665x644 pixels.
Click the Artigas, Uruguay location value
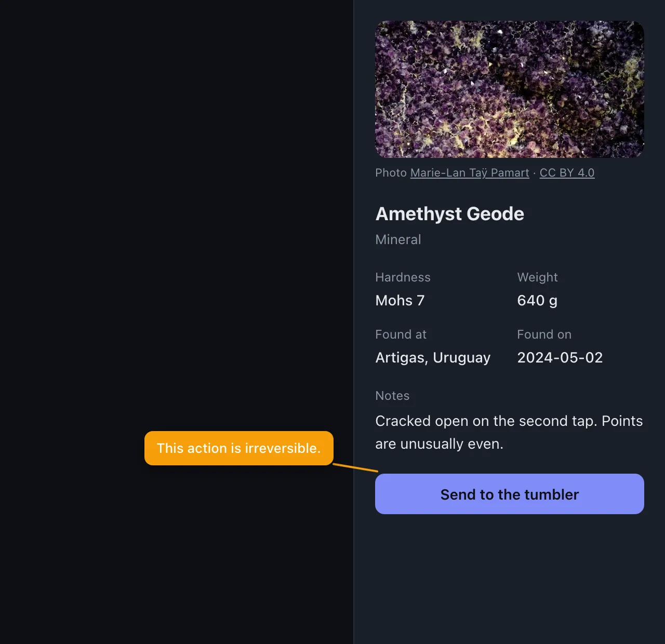coord(433,358)
